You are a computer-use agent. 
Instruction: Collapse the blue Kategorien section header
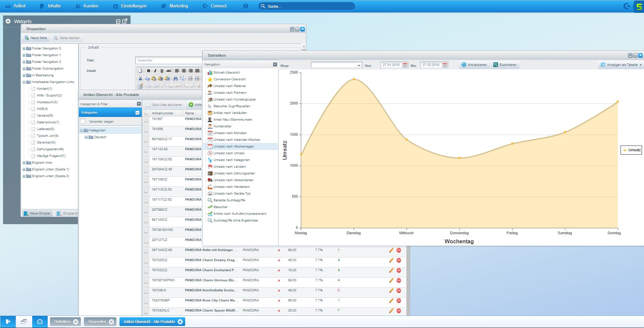pos(137,113)
